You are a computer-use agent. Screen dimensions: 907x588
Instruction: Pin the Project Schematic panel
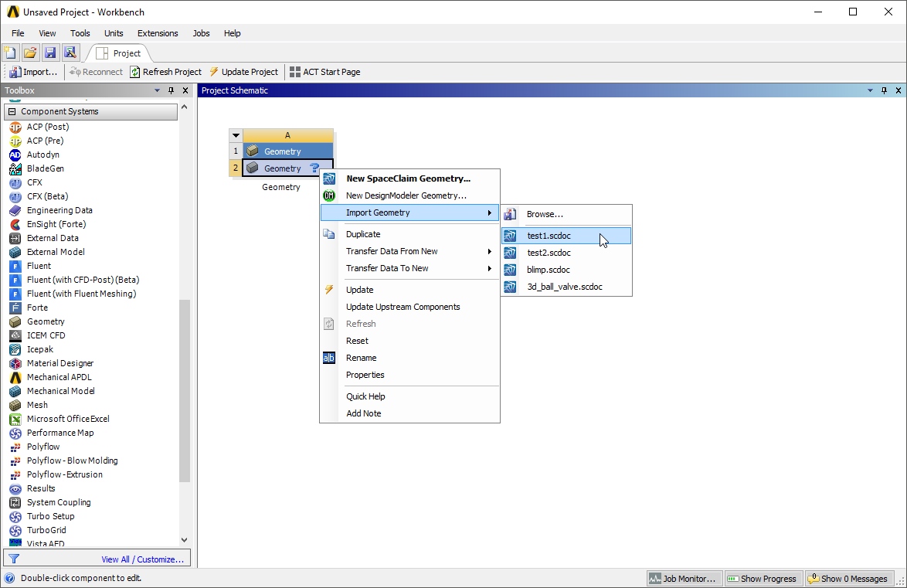pyautogui.click(x=883, y=90)
